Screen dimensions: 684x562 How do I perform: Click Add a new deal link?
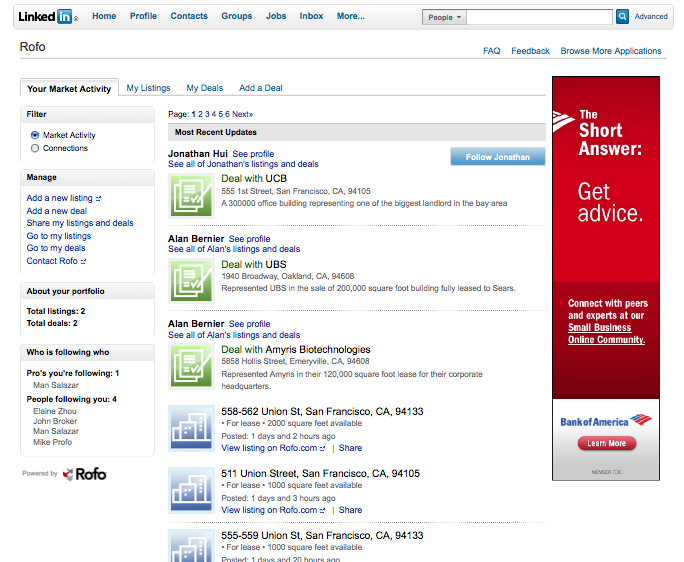[57, 211]
